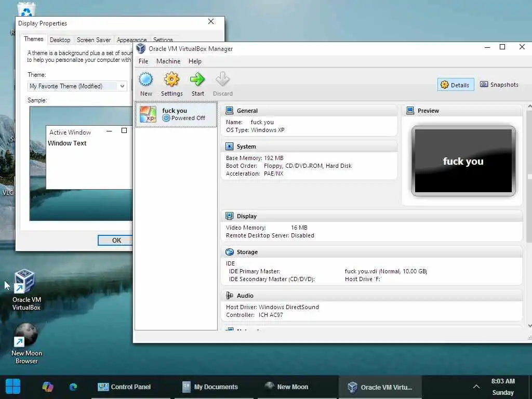Click the Display section header link
The image size is (532, 399).
pos(247,216)
